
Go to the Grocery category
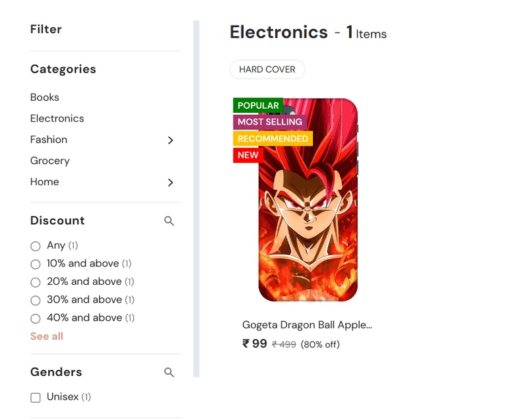(50, 161)
